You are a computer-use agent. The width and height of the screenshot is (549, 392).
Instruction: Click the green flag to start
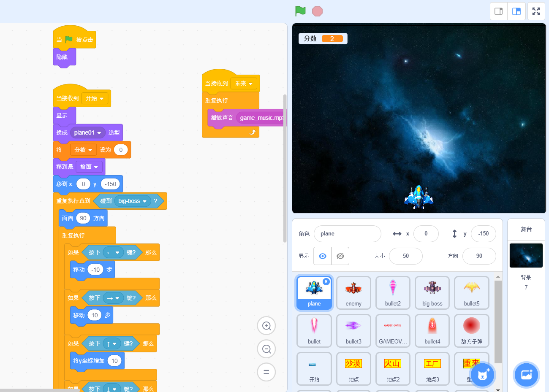[300, 11]
